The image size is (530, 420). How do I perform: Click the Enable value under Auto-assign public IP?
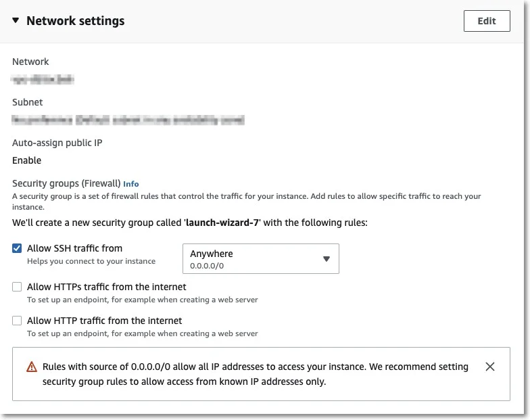tap(27, 160)
